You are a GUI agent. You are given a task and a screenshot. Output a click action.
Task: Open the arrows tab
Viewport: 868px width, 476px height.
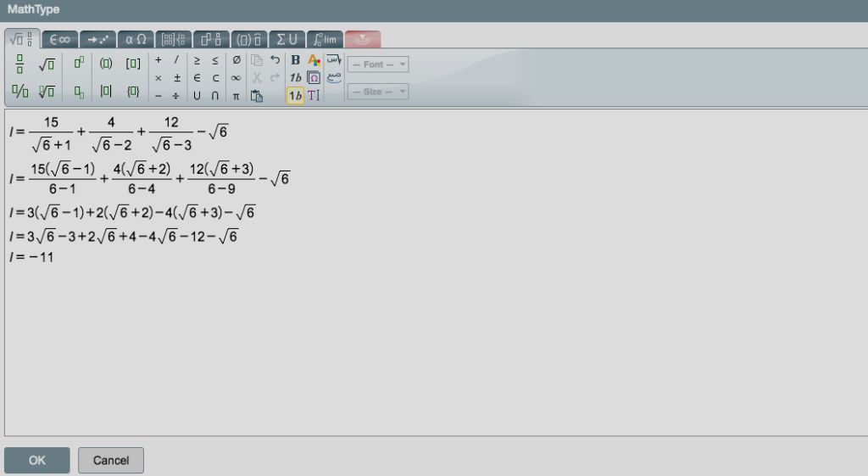click(97, 39)
